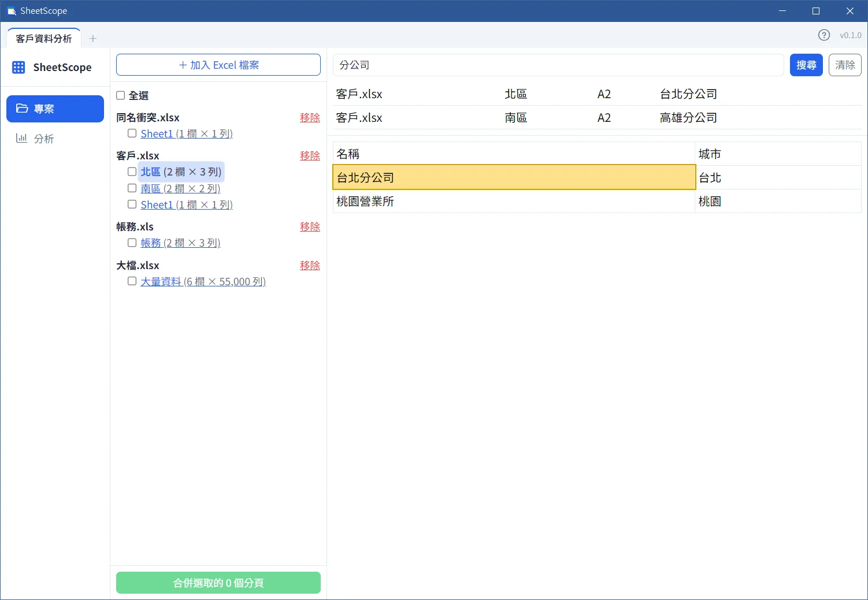Remove 大檔.xlsx via 移除 link

pos(310,265)
